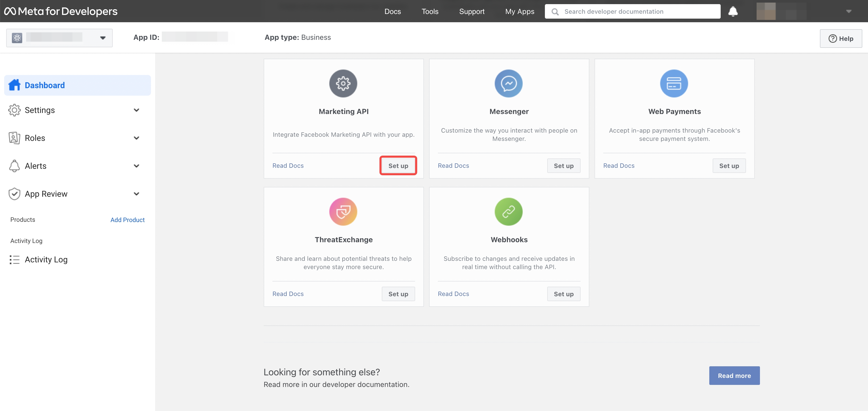Click the Messenger chat bubble icon
This screenshot has width=868, height=411.
pos(508,83)
